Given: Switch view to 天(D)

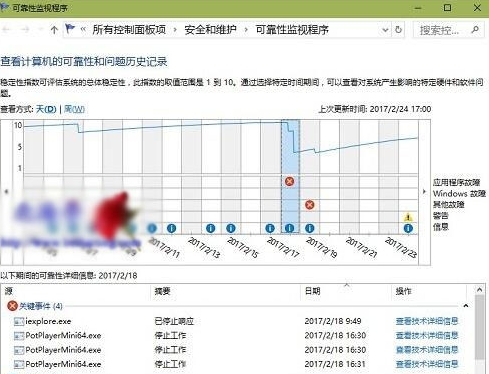Looking at the screenshot, I should click(x=46, y=109).
